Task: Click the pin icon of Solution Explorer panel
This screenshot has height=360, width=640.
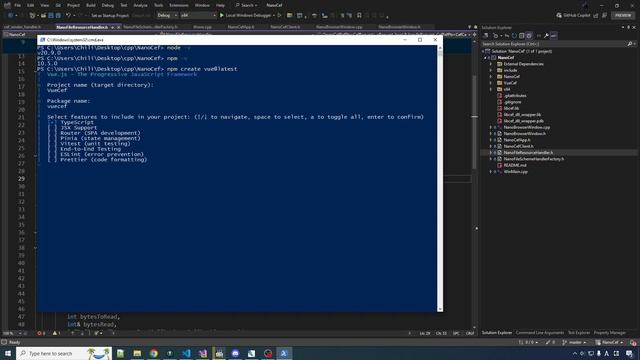Action: (629, 27)
